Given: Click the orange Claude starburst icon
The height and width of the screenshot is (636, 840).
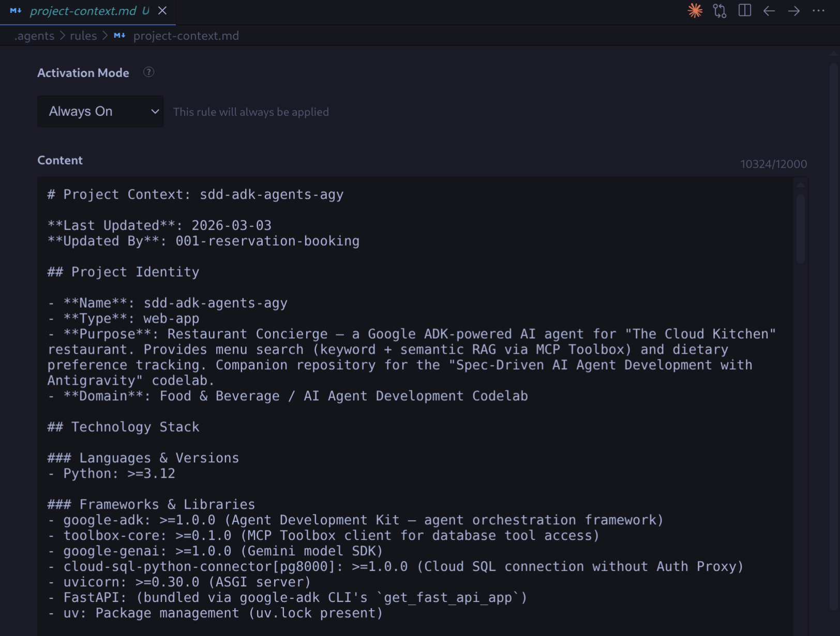Looking at the screenshot, I should (x=695, y=11).
